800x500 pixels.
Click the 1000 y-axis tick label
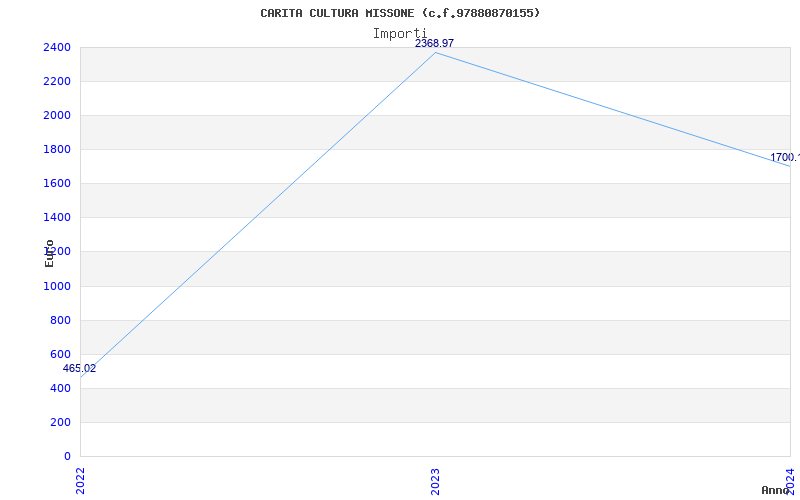point(57,286)
